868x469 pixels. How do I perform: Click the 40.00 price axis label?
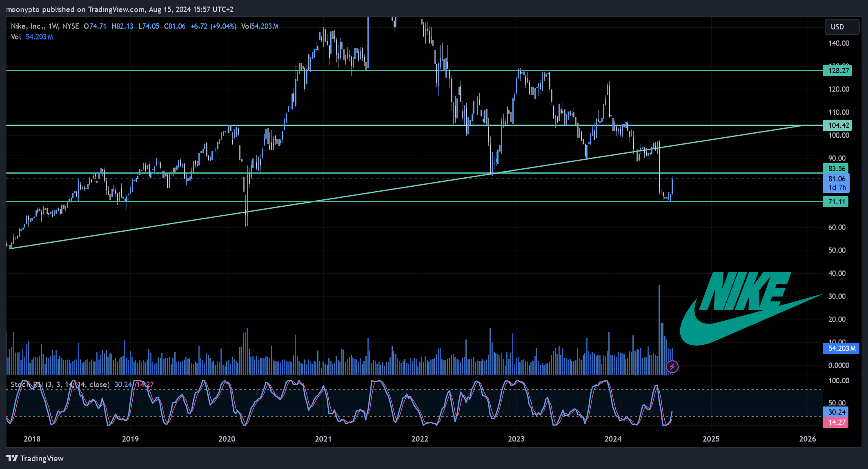(x=837, y=273)
